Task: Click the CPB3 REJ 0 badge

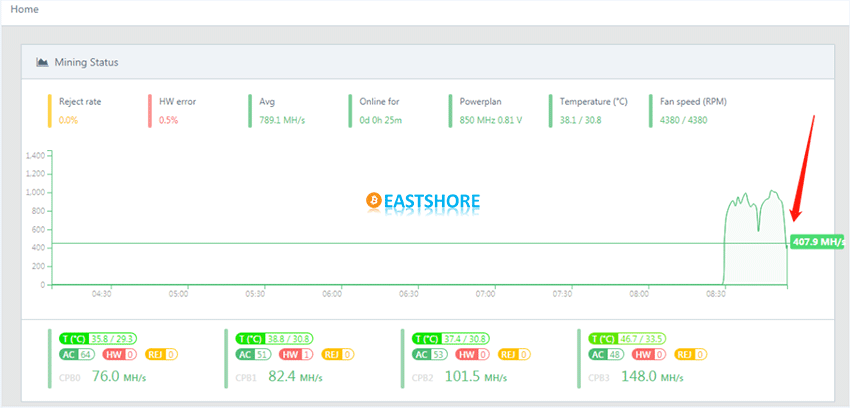Action: pyautogui.click(x=692, y=355)
